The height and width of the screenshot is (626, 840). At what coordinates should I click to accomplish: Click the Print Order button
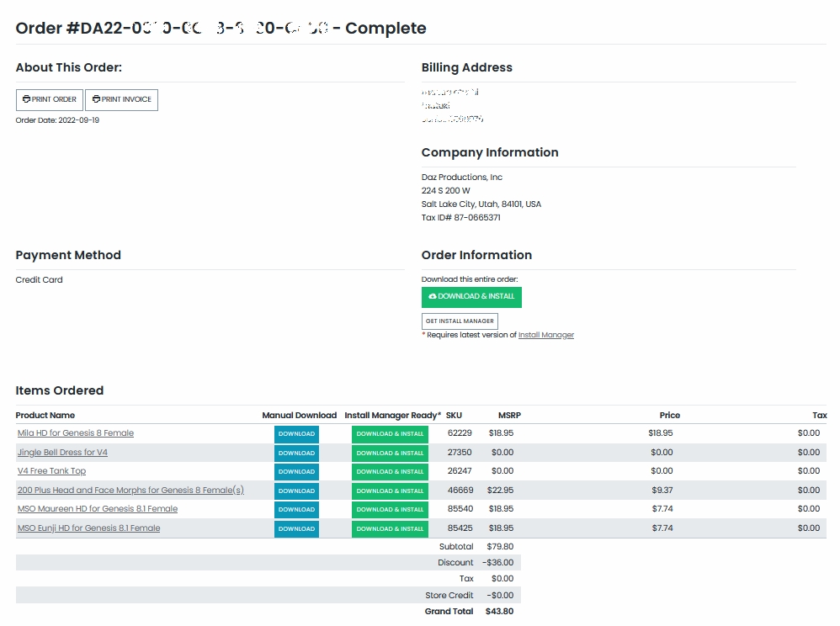[x=50, y=100]
